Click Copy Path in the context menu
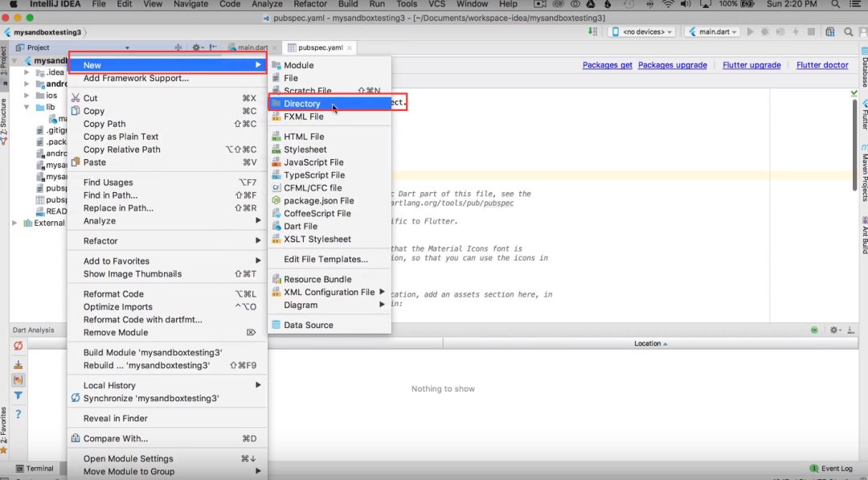Screen dimensions: 868x480 point(167,124)
